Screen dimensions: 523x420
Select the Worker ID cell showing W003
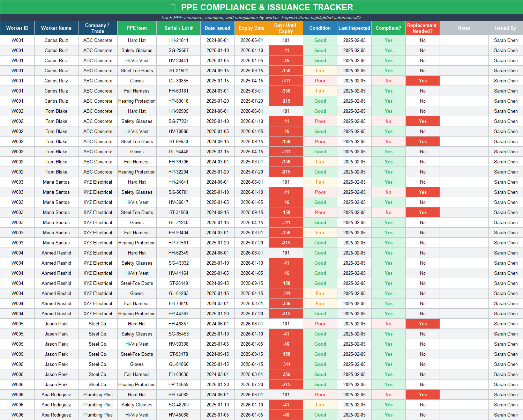(x=17, y=182)
